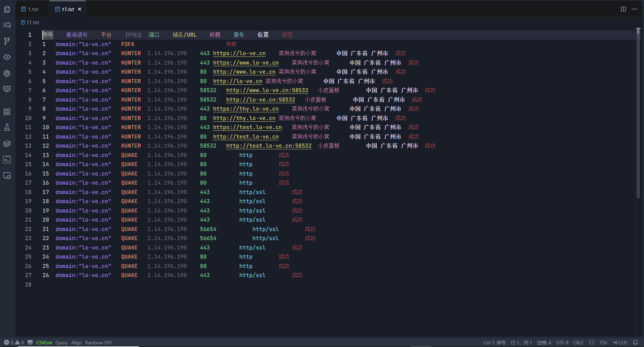This screenshot has width=644, height=347.
Task: Open the Explorer files view
Action: pyautogui.click(x=7, y=9)
